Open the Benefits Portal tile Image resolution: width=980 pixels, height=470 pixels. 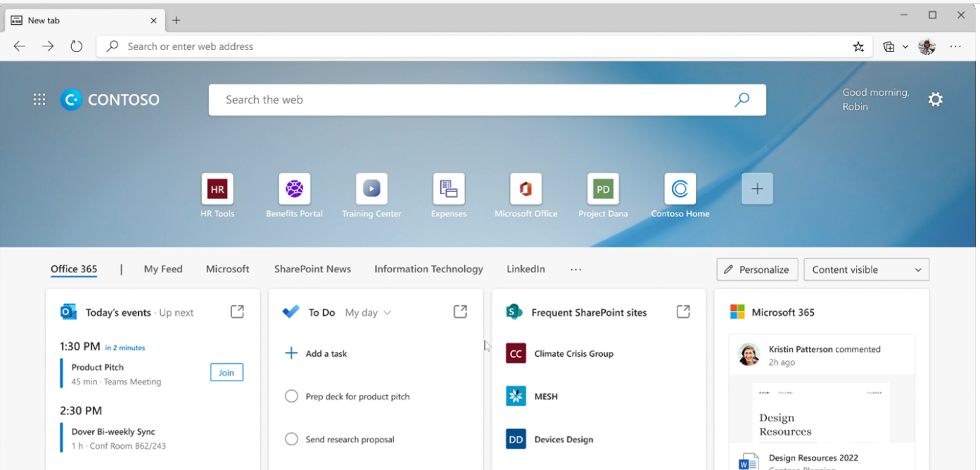(294, 189)
